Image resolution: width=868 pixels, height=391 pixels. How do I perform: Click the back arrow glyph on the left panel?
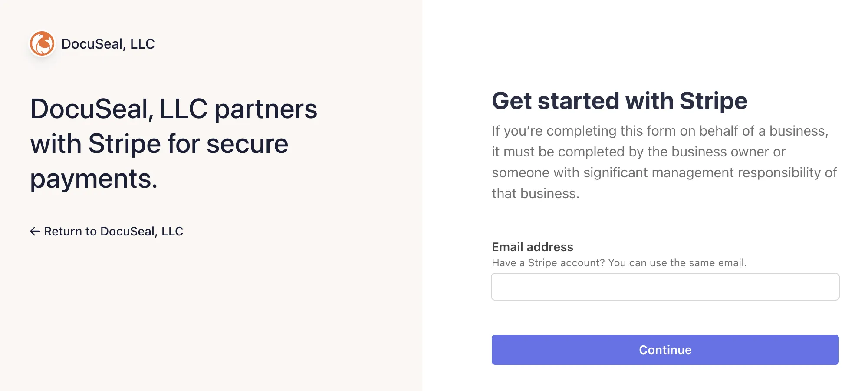coord(35,231)
